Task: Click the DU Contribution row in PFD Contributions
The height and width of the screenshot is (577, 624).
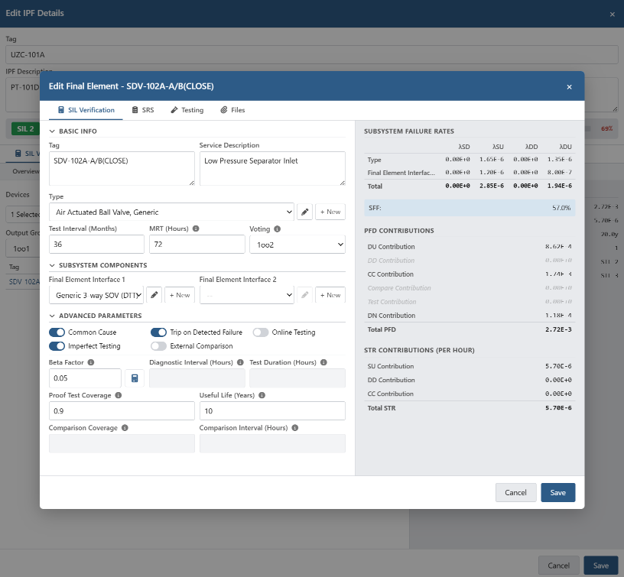Action: pyautogui.click(x=470, y=247)
